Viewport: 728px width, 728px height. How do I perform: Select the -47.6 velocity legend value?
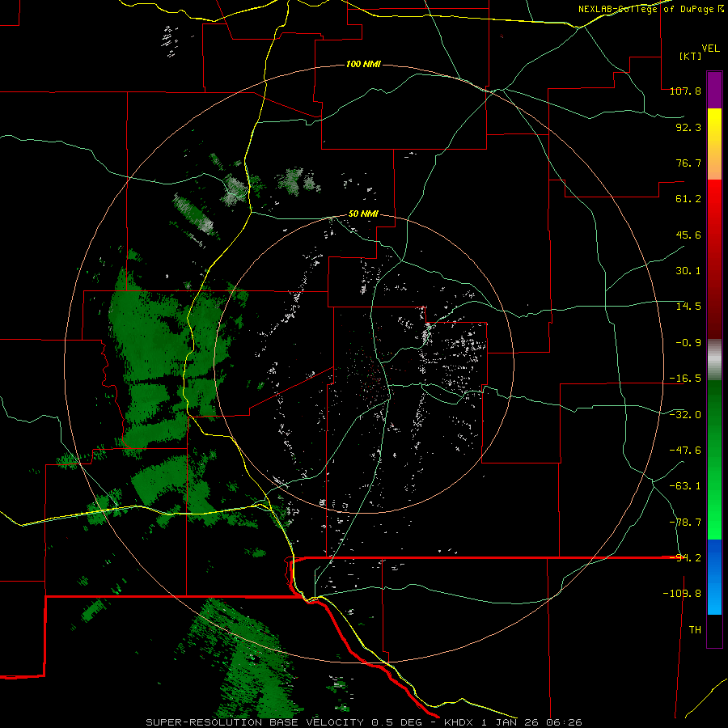click(x=685, y=451)
